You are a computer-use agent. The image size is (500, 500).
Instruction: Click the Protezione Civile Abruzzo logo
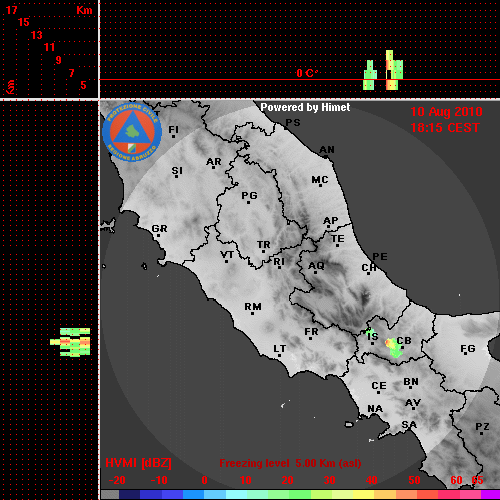pyautogui.click(x=132, y=133)
